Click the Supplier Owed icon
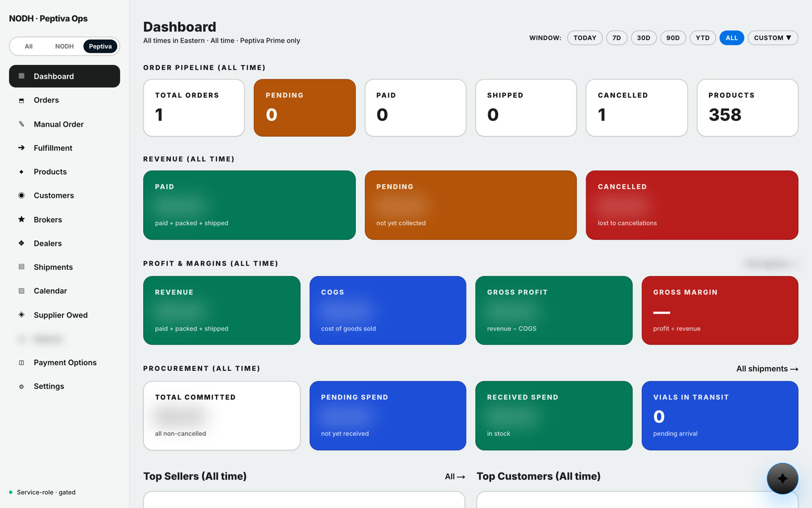 (x=21, y=314)
